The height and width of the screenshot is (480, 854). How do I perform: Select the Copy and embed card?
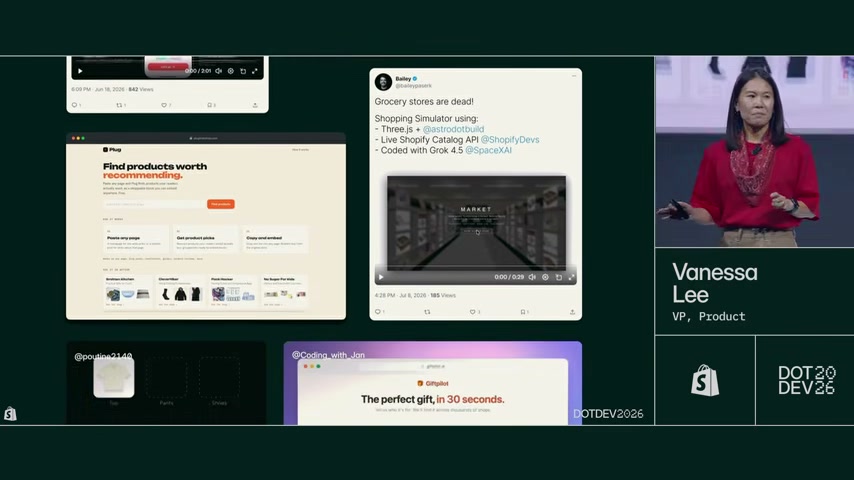(x=275, y=239)
